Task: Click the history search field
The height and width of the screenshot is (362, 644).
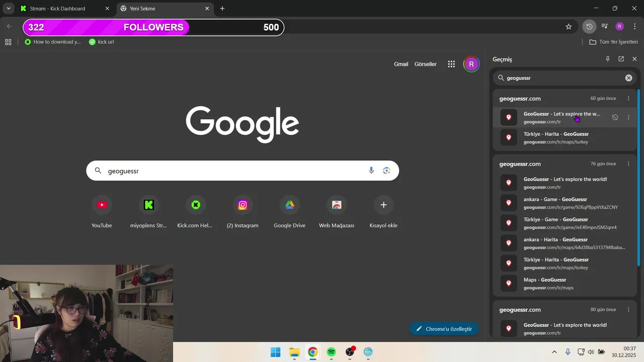Action: (565, 78)
